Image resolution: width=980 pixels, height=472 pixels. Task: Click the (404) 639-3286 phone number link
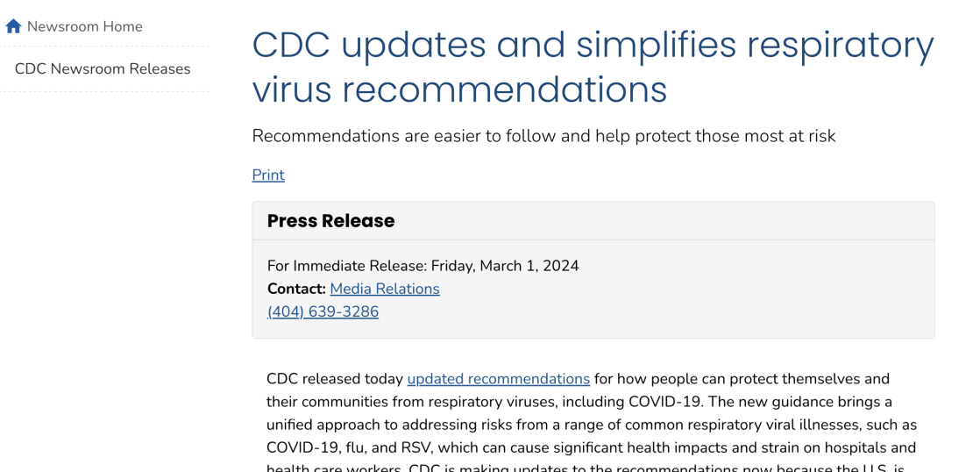point(323,311)
